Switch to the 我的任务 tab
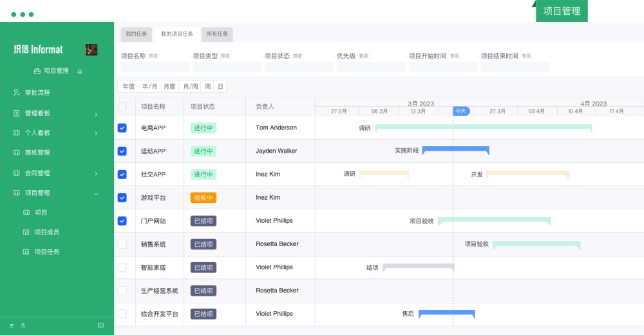644x335 pixels. point(136,34)
